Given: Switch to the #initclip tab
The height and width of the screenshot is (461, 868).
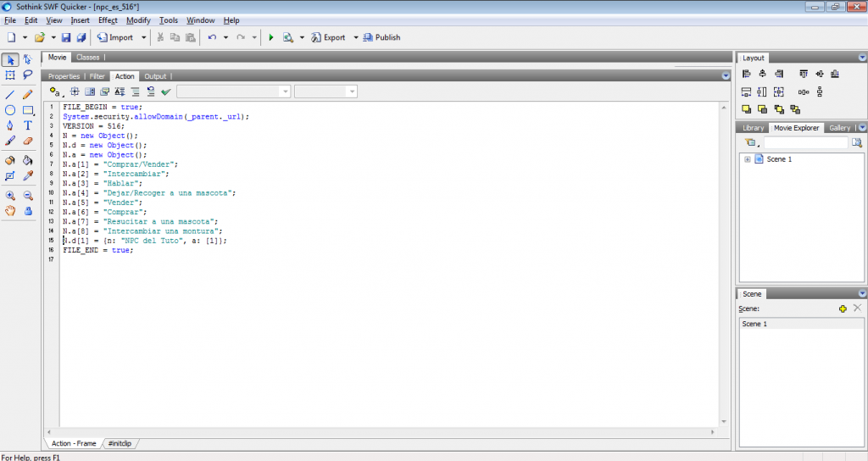Looking at the screenshot, I should [120, 443].
